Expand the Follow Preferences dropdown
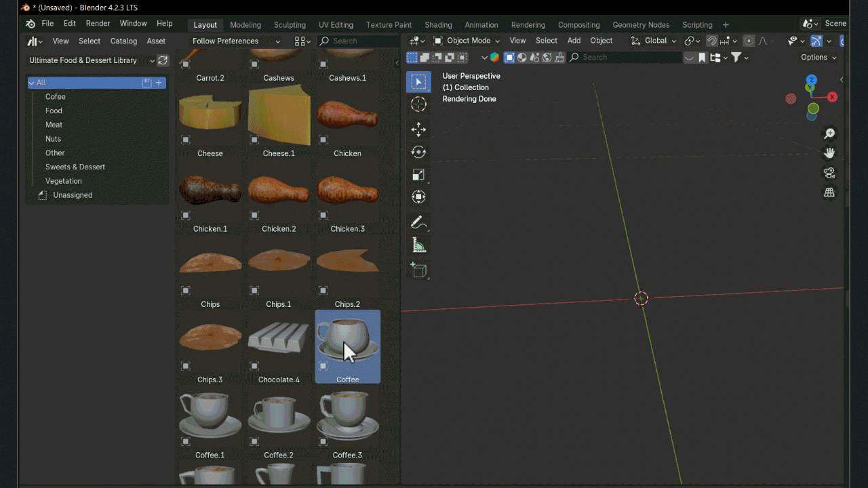Image resolution: width=868 pixels, height=488 pixels. [x=236, y=41]
